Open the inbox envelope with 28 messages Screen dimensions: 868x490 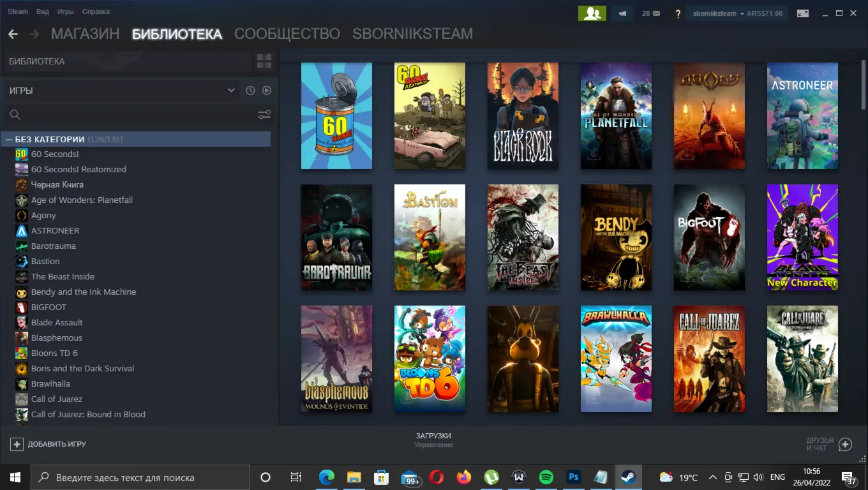[x=651, y=13]
